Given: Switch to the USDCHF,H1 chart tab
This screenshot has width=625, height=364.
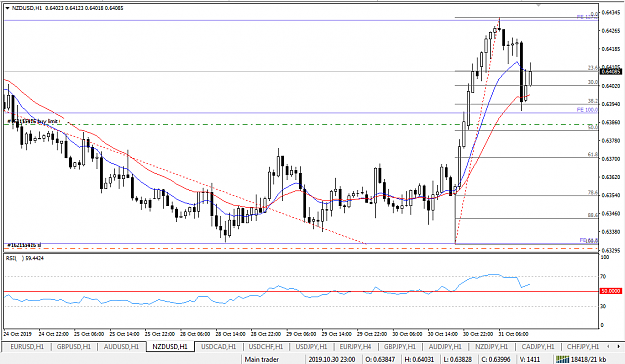Looking at the screenshot, I should tap(265, 346).
